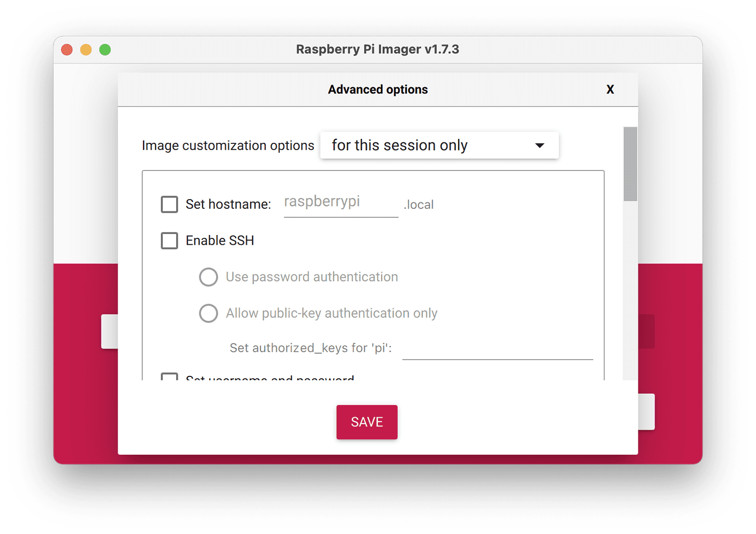This screenshot has height=534, width=756.
Task: Choose Allow public-key authentication only
Action: click(x=208, y=313)
